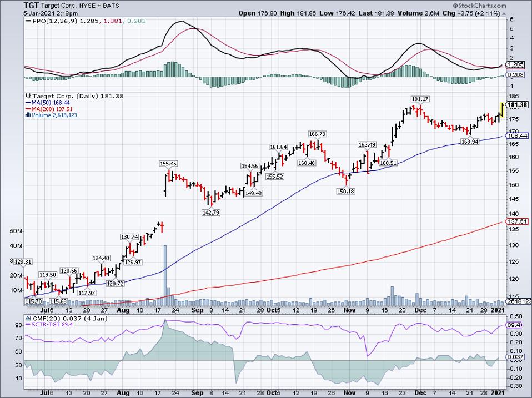Image resolution: width=532 pixels, height=398 pixels.
Task: Click the 117.97 low price label
Action: click(x=87, y=293)
